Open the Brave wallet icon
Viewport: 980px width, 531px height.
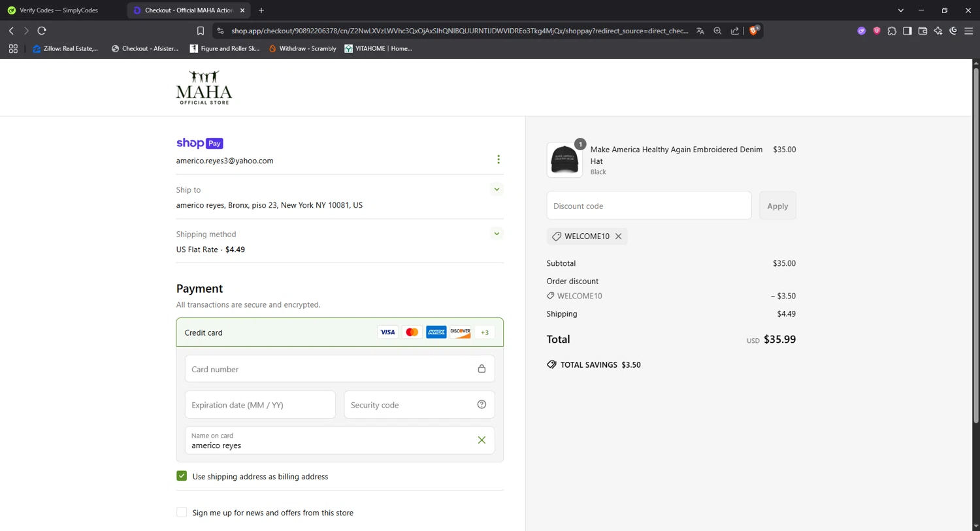click(x=923, y=31)
